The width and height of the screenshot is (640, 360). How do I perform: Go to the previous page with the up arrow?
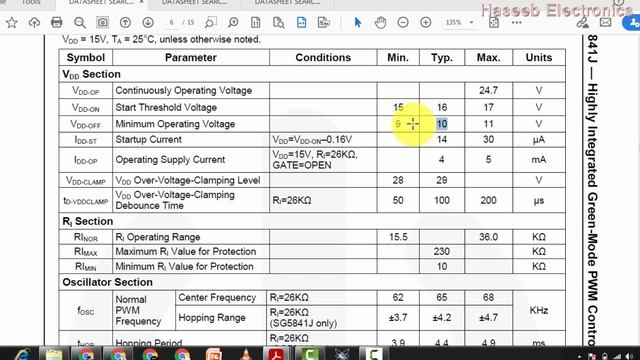coord(125,22)
